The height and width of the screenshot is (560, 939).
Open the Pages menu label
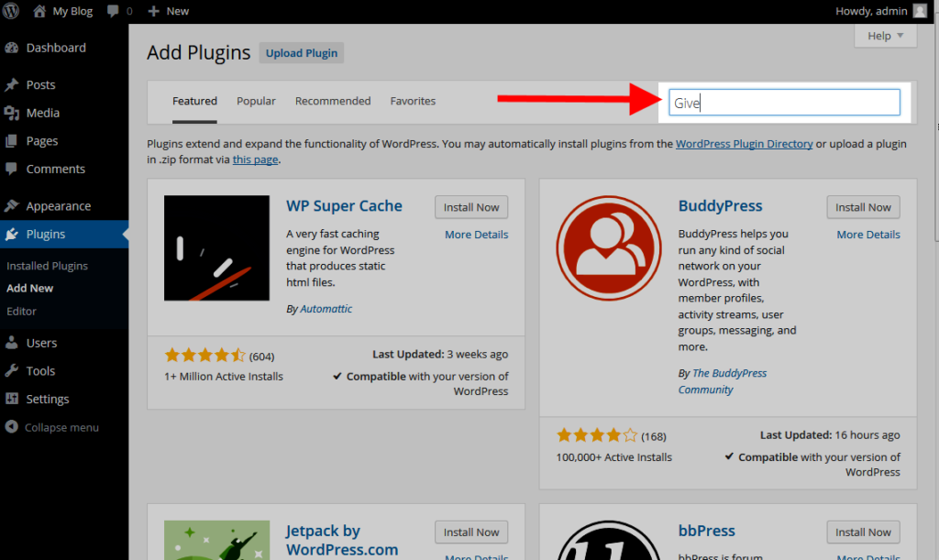[x=42, y=141]
